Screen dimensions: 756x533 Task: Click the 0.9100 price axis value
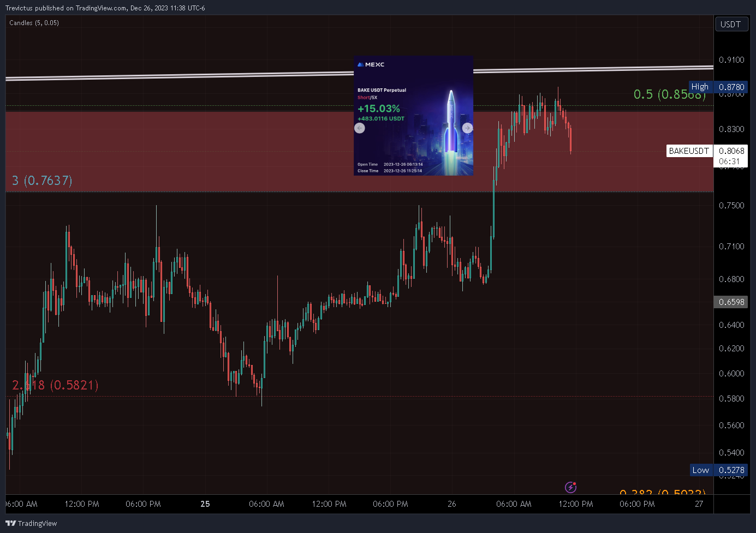[x=731, y=60]
